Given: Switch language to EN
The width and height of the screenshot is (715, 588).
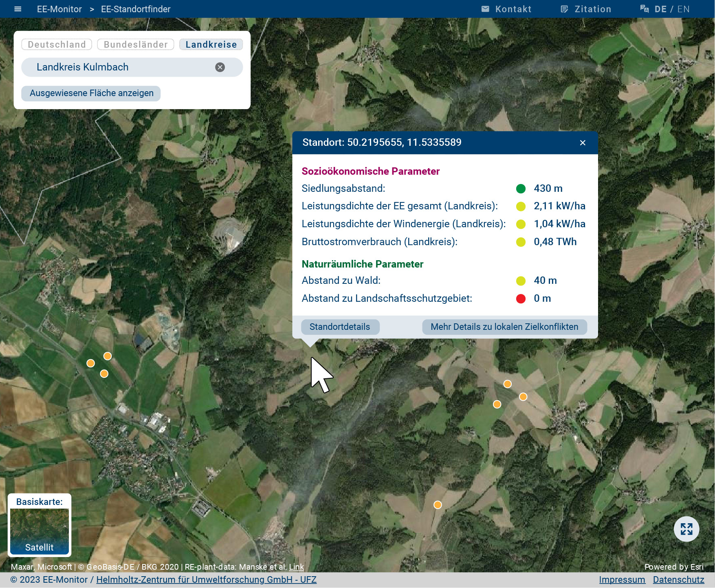Looking at the screenshot, I should 684,9.
